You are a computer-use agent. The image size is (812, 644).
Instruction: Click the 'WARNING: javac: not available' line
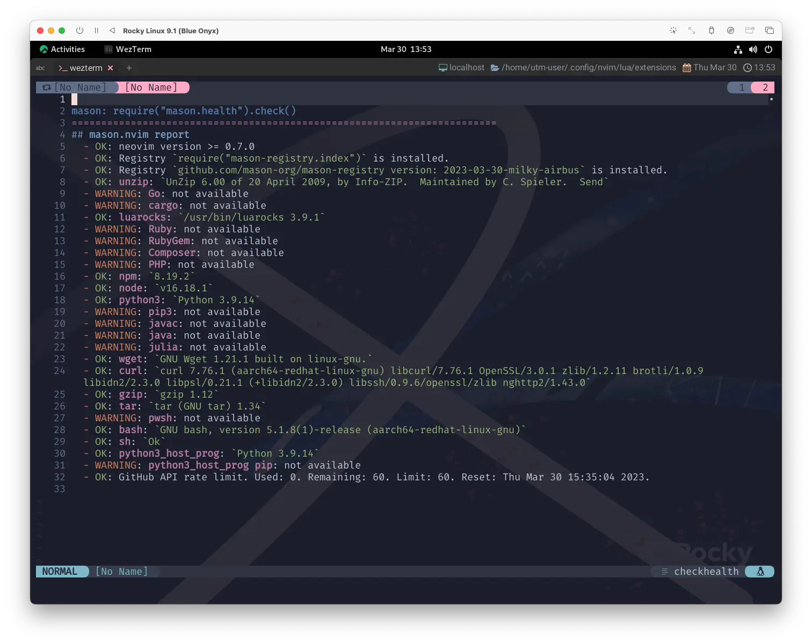pyautogui.click(x=175, y=324)
